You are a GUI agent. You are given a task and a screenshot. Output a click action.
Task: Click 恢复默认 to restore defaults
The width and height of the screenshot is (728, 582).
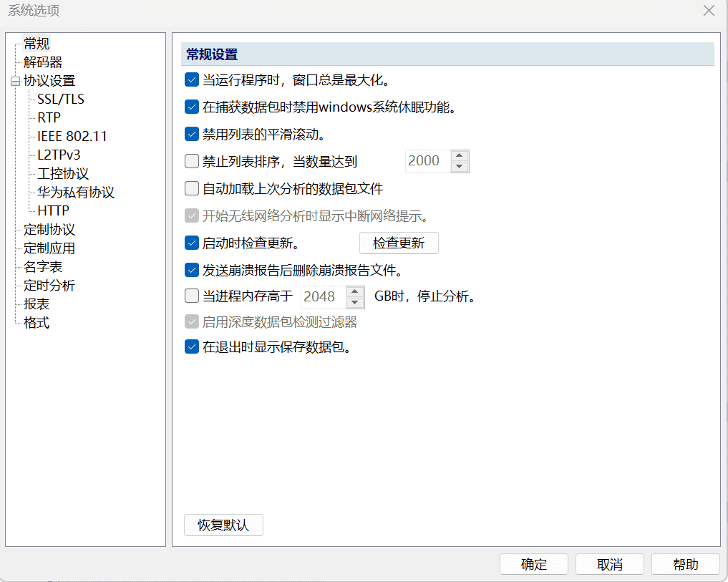223,525
